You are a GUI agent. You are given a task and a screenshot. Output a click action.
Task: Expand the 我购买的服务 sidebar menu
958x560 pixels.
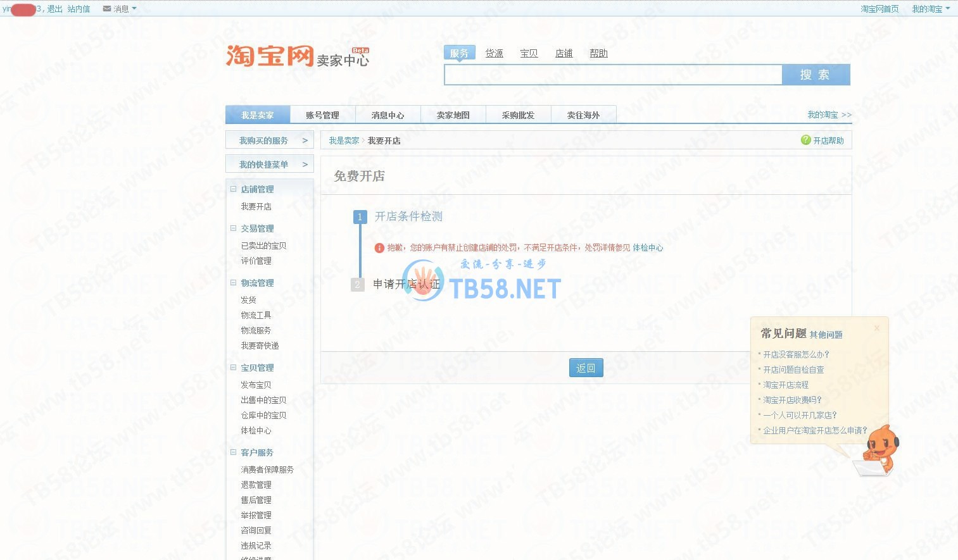270,140
